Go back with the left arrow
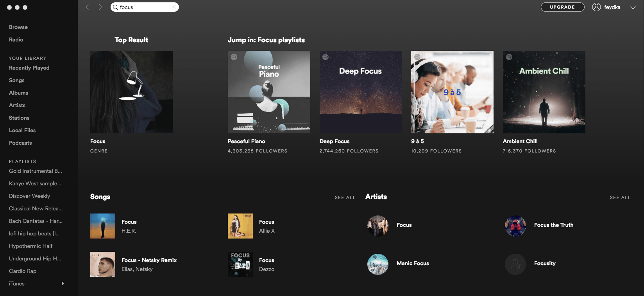Image resolution: width=644 pixels, height=296 pixels. pos(88,7)
